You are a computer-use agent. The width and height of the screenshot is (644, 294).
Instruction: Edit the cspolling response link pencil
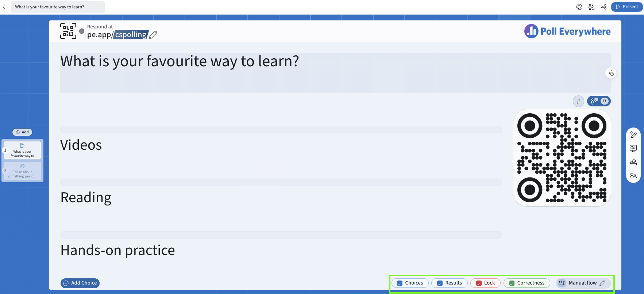153,35
